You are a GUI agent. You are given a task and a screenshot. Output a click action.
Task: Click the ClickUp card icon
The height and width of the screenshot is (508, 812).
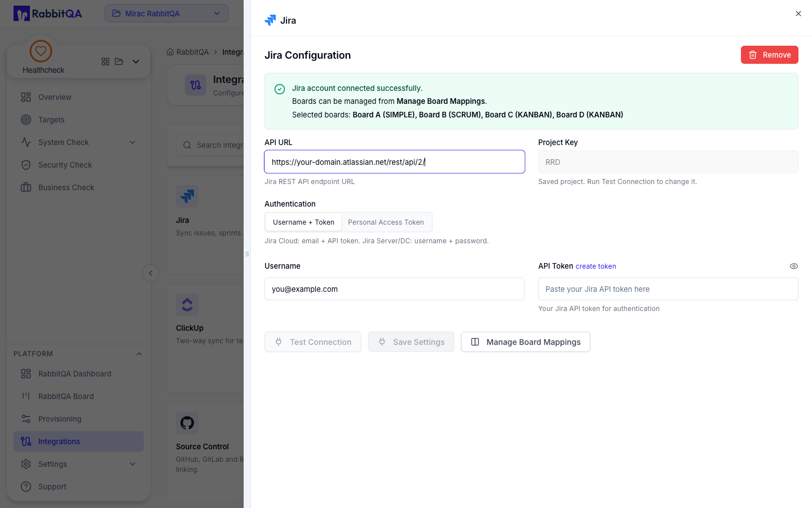187,304
